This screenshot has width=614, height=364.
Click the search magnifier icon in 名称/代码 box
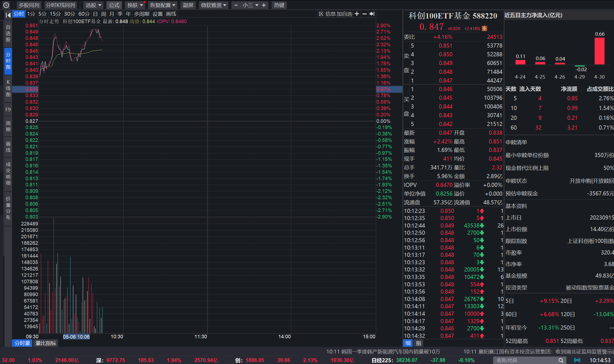(561, 360)
